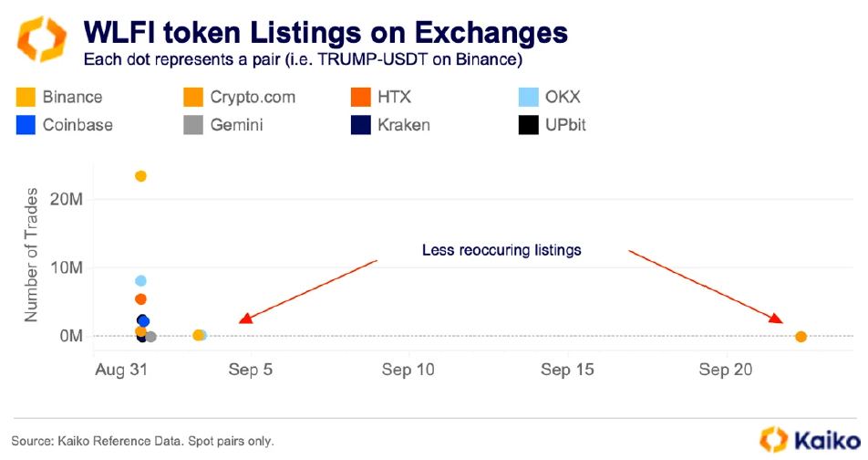Click the lone orange dot after Sep 20
868x460 pixels.
coord(801,337)
